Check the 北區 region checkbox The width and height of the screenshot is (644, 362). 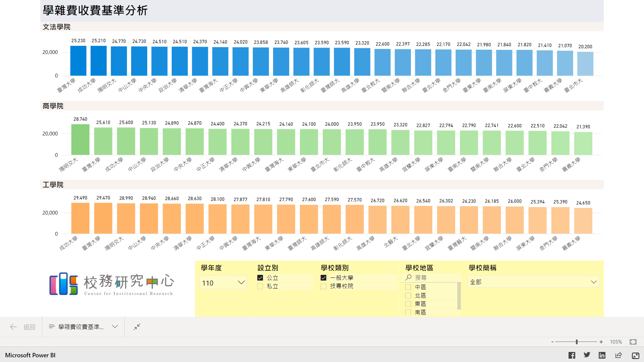408,295
